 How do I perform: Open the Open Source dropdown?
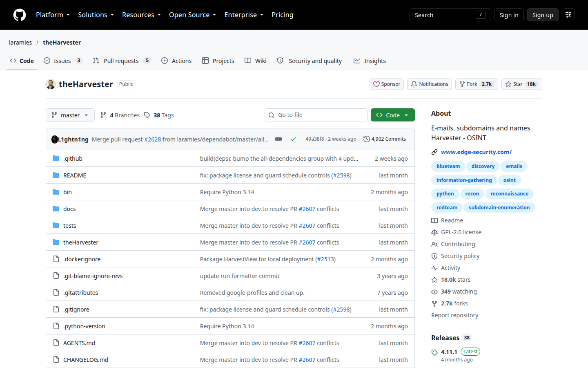click(x=192, y=15)
